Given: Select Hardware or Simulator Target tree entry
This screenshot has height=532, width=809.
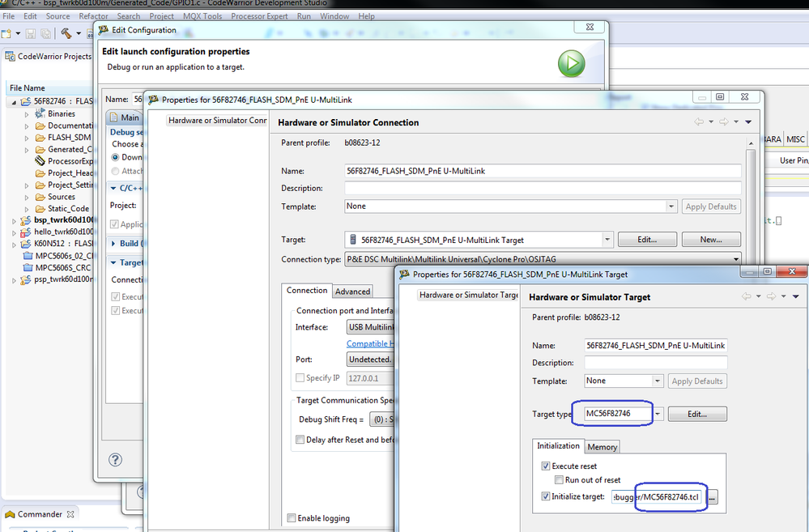Looking at the screenshot, I should click(468, 295).
